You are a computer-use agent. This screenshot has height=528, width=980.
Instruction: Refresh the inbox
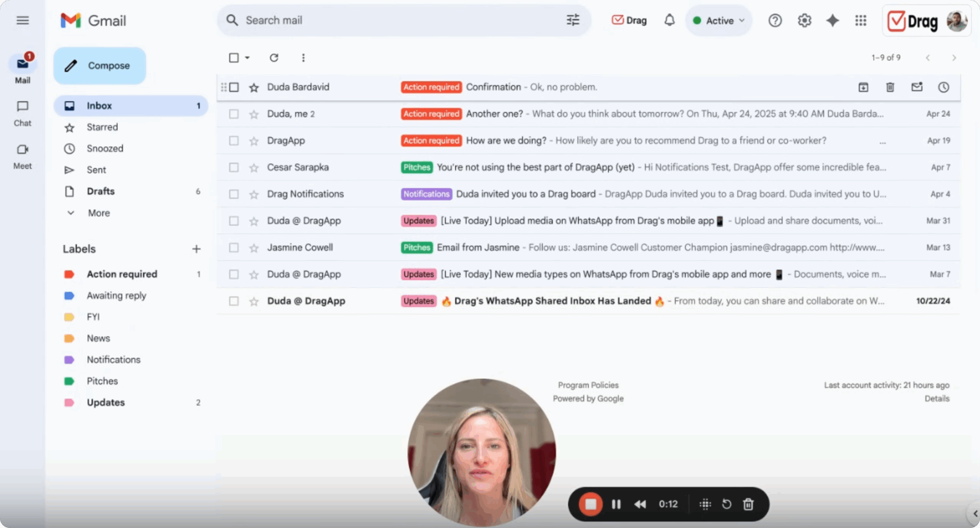tap(274, 58)
